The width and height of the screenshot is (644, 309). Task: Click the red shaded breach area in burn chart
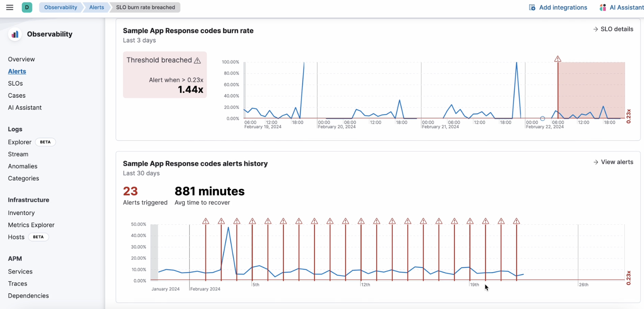(x=591, y=90)
